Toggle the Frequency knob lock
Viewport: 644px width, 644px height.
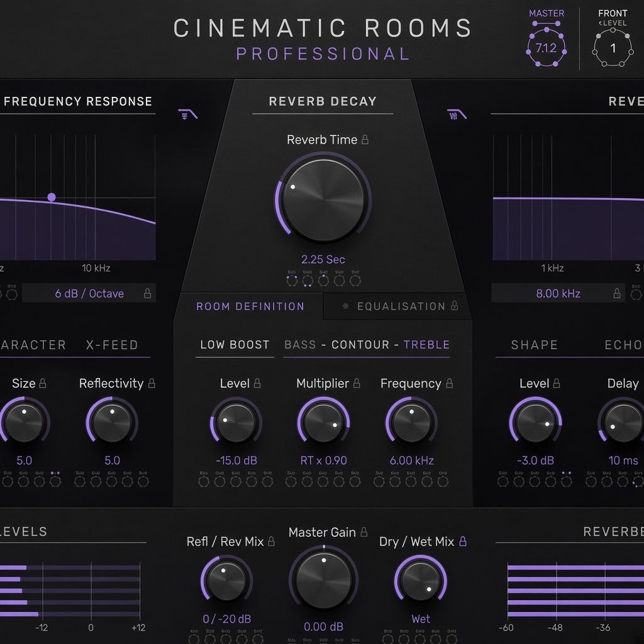[x=449, y=383]
